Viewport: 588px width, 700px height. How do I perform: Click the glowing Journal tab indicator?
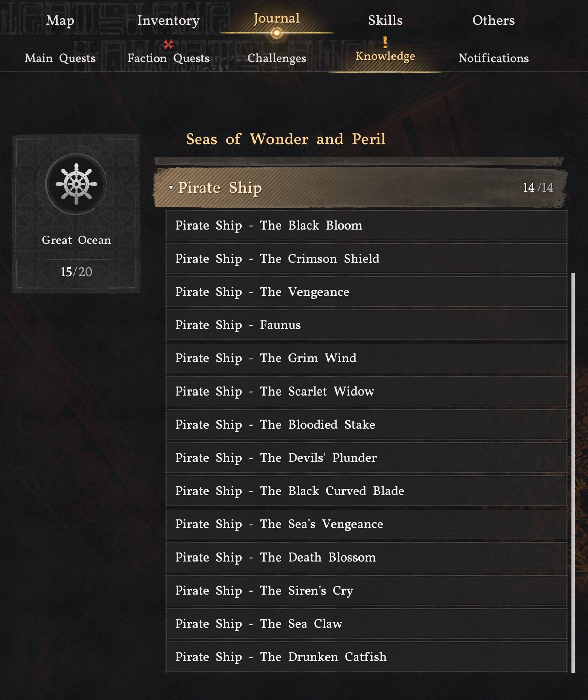(x=277, y=33)
